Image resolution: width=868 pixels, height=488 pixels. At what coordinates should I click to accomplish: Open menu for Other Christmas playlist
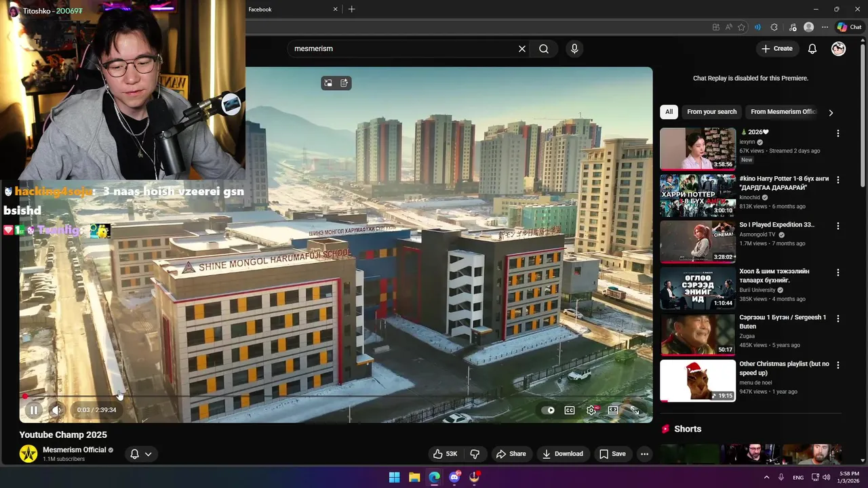point(838,365)
